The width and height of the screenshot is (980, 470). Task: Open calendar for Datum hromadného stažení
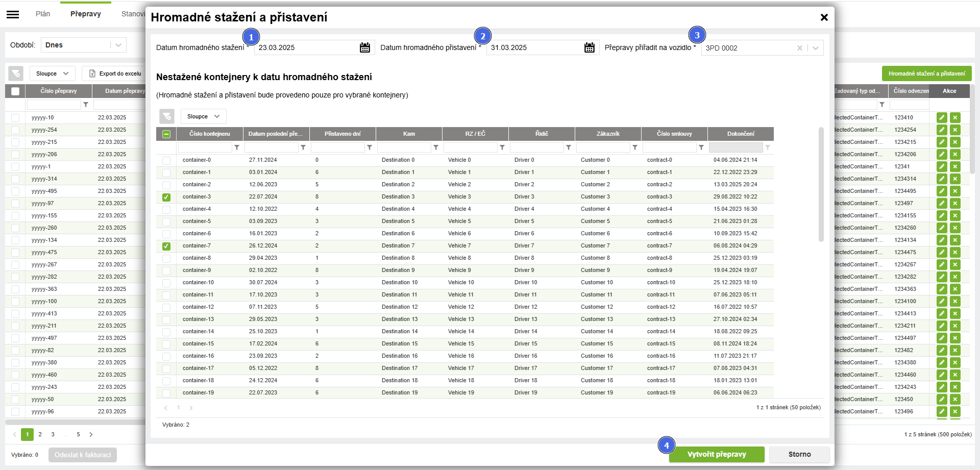coord(364,47)
